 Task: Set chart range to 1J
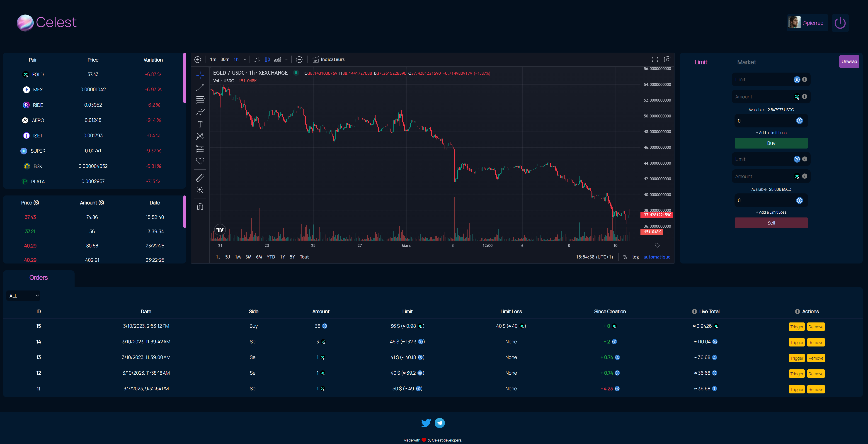(x=218, y=257)
